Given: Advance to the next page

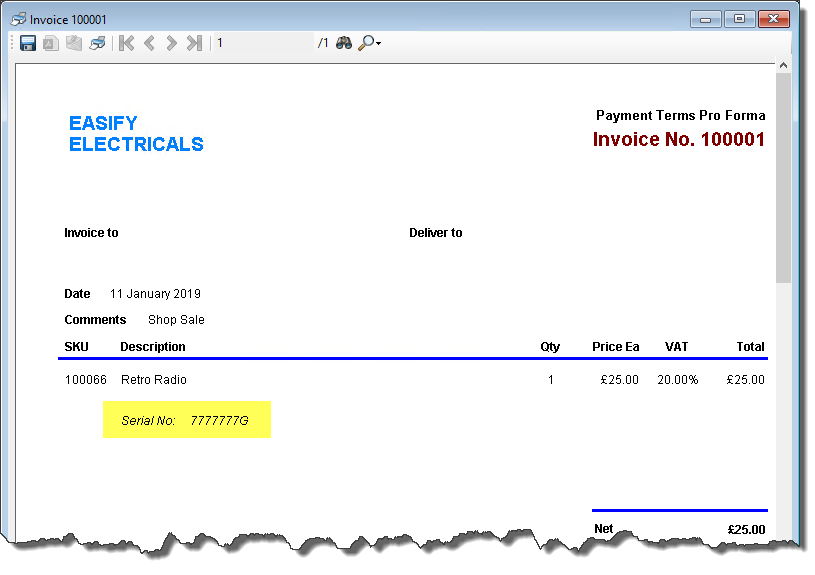Looking at the screenshot, I should coord(172,43).
